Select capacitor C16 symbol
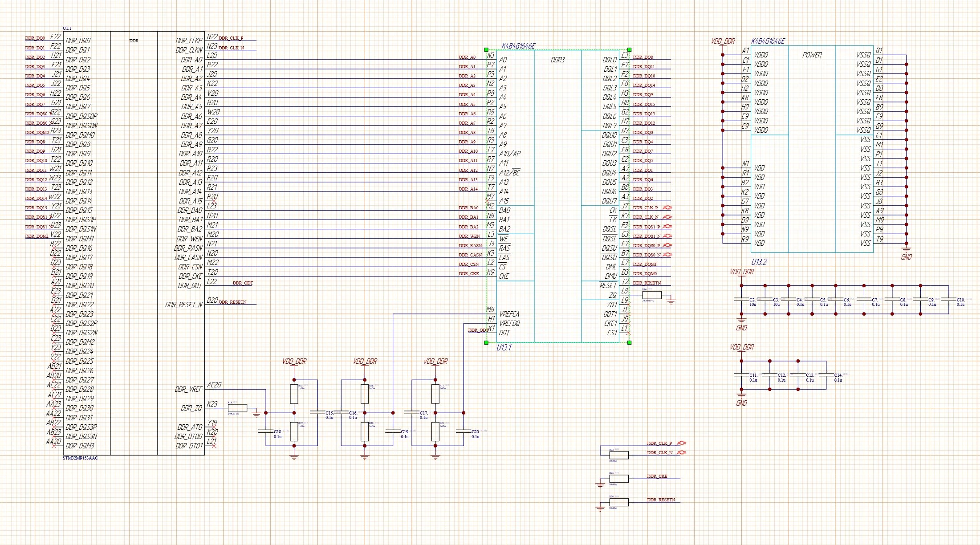The width and height of the screenshot is (980, 545). click(x=341, y=413)
